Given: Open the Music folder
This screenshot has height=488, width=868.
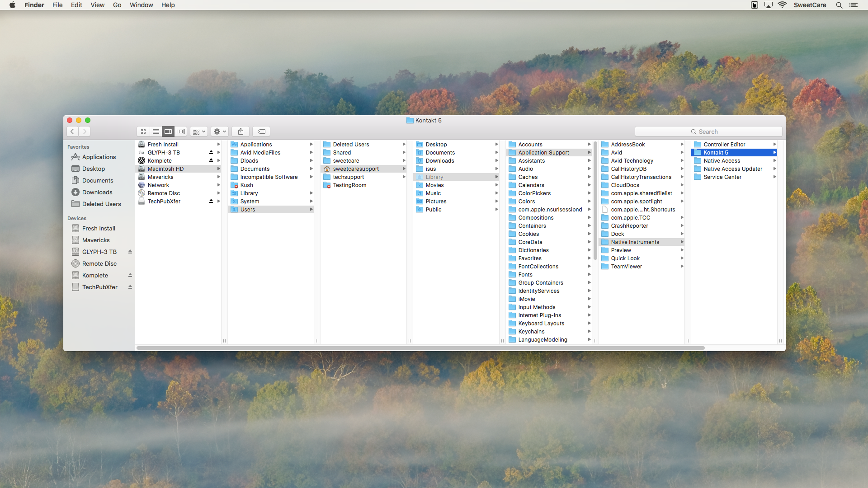Looking at the screenshot, I should (x=456, y=193).
